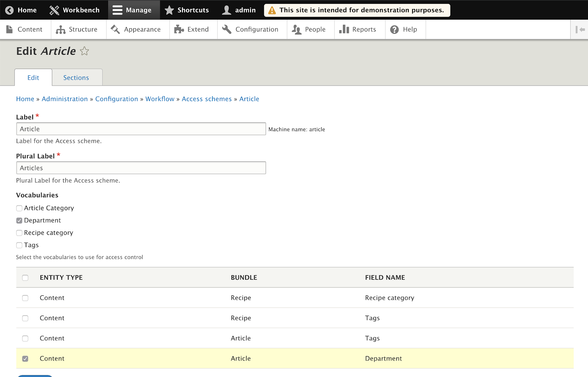
Task: Click the Department field name cell
Action: click(383, 359)
